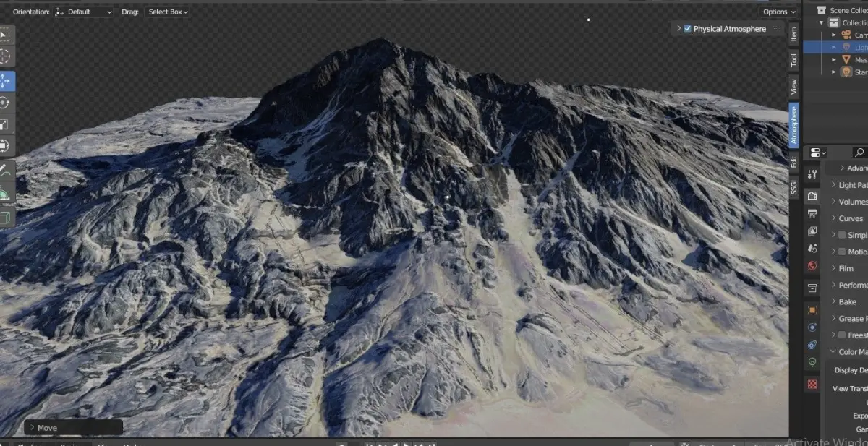Image resolution: width=868 pixels, height=446 pixels.
Task: Switch to the Tool sidebar tab
Action: click(793, 59)
